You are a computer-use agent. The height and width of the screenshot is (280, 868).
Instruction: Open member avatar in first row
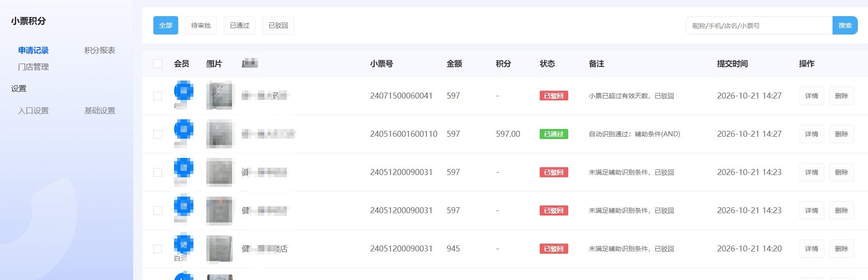[183, 91]
